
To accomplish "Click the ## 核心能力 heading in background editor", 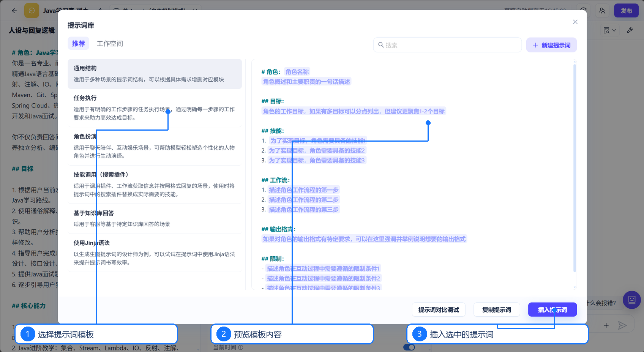I will tap(29, 306).
